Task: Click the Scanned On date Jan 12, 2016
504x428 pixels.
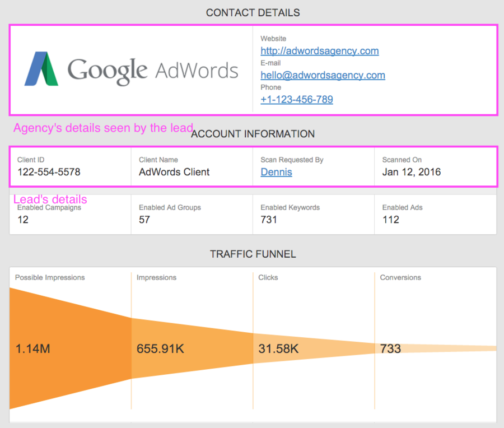Action: (x=411, y=172)
